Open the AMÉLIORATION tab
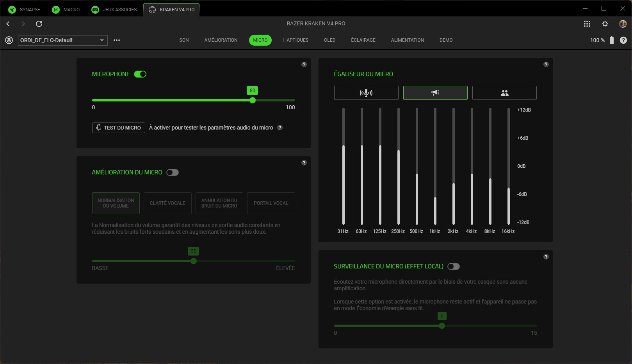632x364 pixels. [221, 40]
